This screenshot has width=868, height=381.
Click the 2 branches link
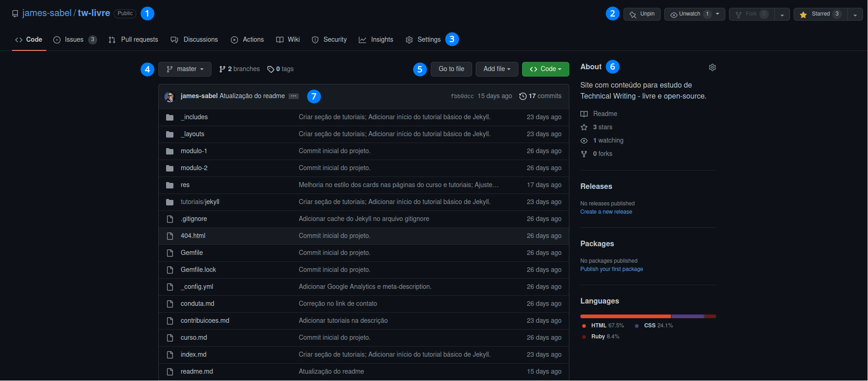pyautogui.click(x=239, y=69)
